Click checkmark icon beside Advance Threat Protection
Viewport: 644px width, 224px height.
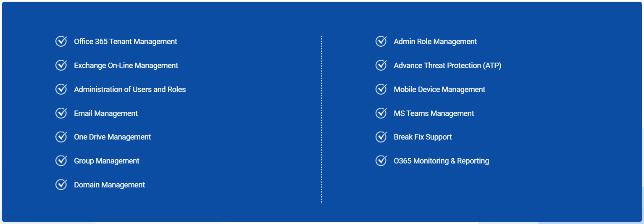pyautogui.click(x=381, y=65)
